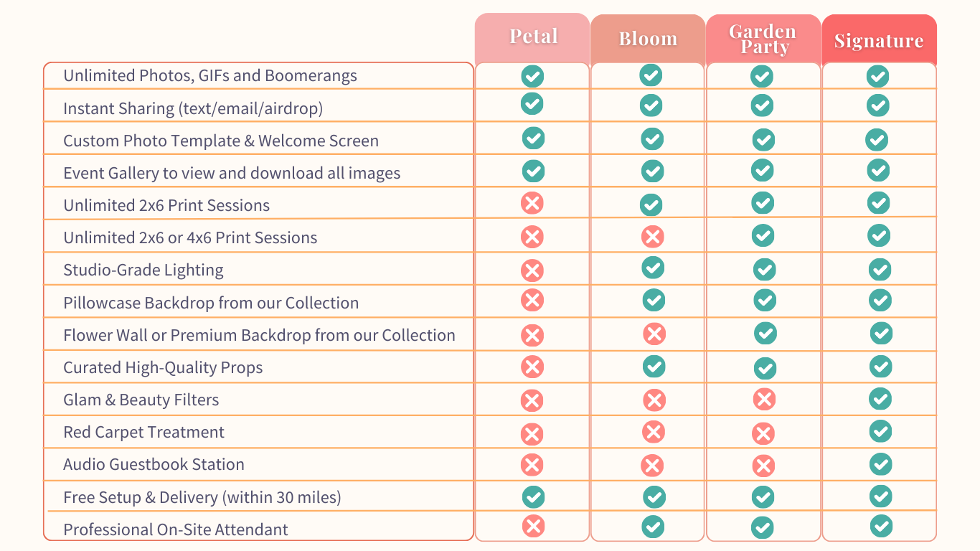
Task: Click the Petal checkmark for Unlimited Photos, GIFs and Boomerangs
Action: coord(532,75)
